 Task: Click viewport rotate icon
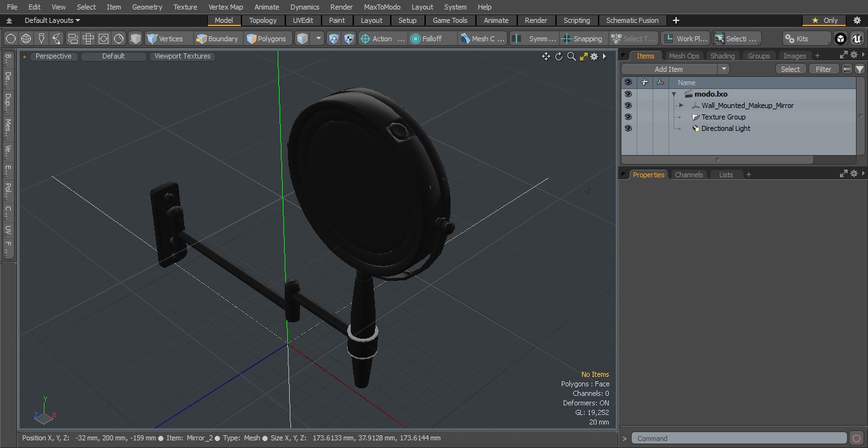coord(559,57)
